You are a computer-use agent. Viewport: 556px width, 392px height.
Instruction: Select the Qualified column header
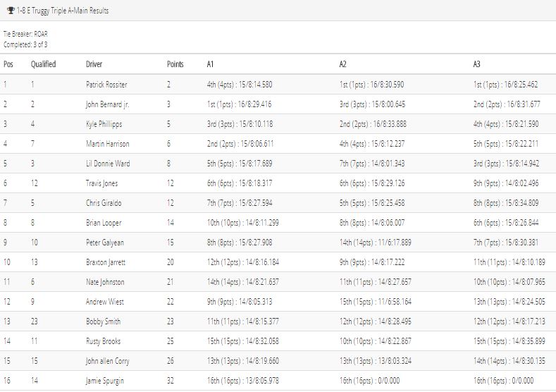pos(43,64)
